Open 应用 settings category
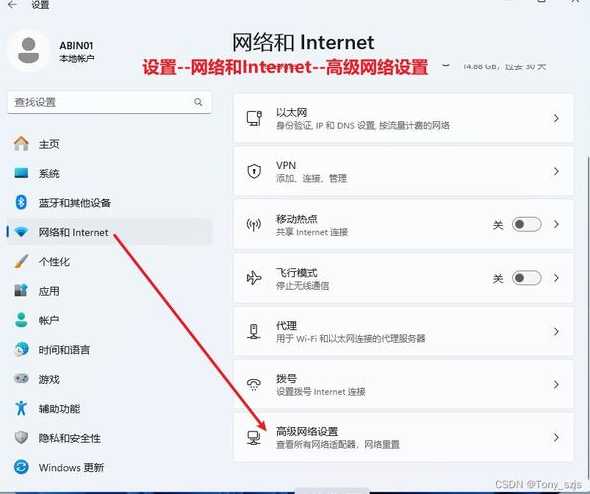Viewport: 590px width, 494px height. [109, 290]
